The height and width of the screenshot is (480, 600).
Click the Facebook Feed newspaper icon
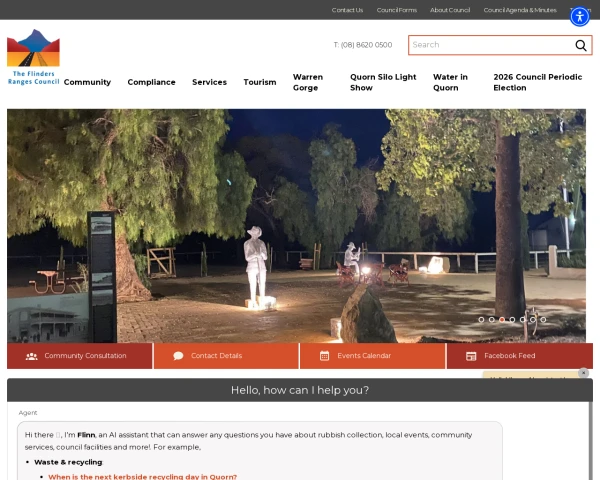tap(471, 356)
